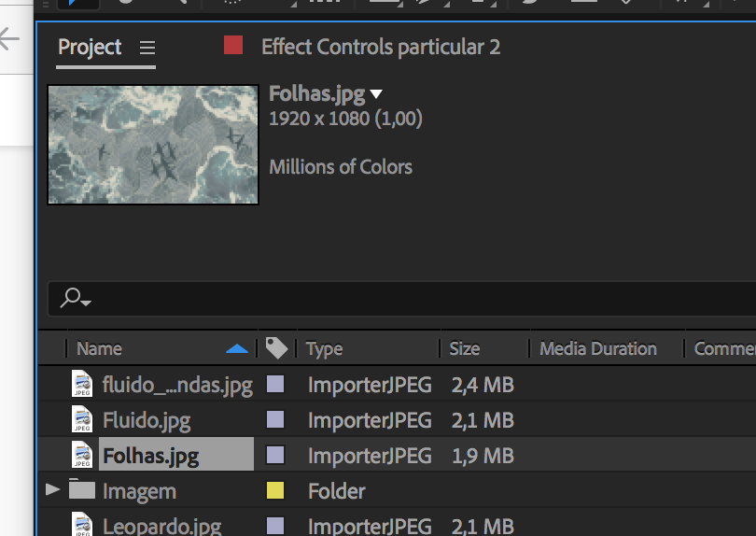Click the Media Duration column header
This screenshot has width=756, height=536.
pos(598,348)
